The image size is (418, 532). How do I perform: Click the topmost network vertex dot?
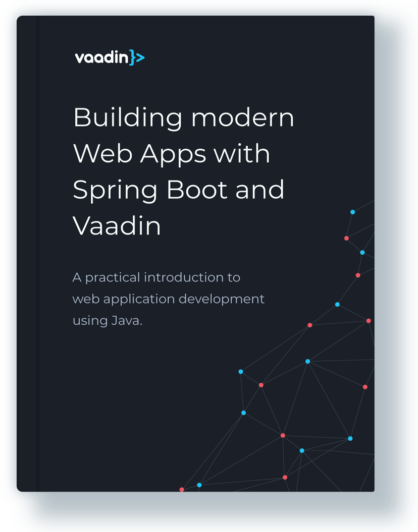pos(353,212)
